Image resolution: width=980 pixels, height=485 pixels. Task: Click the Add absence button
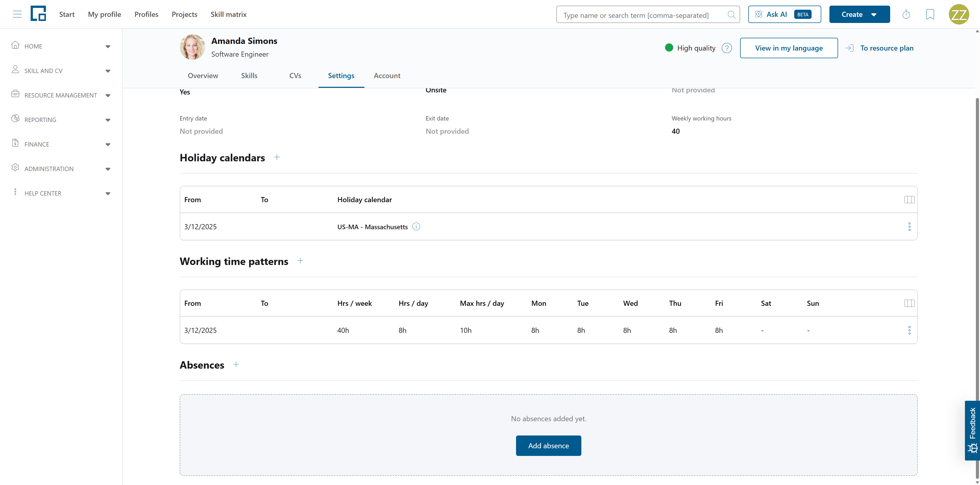pos(549,445)
